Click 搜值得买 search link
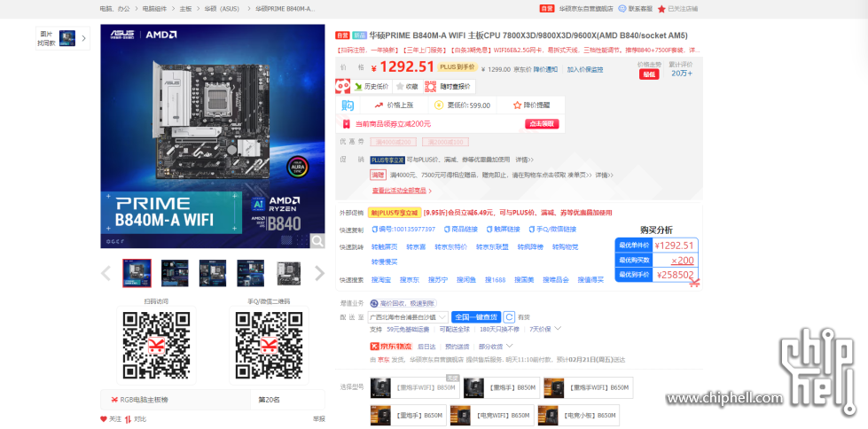Image resolution: width=868 pixels, height=429 pixels. pos(590,280)
